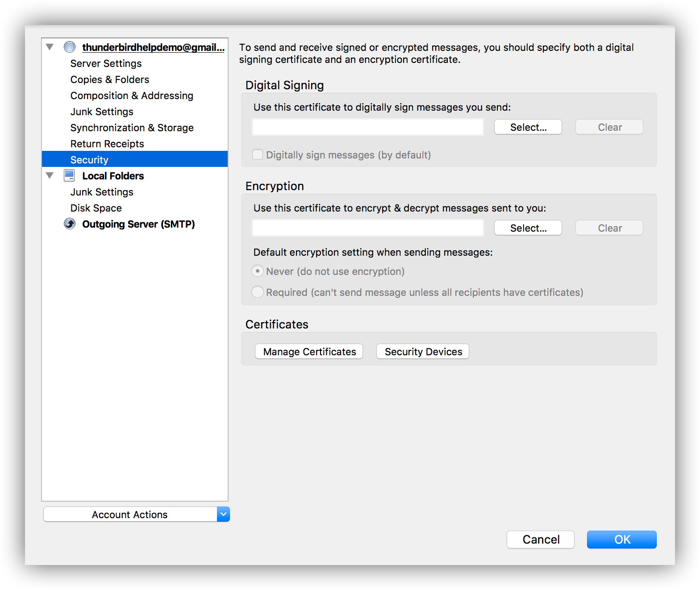Click the Account Actions blue arrow
The height and width of the screenshot is (590, 700).
pyautogui.click(x=223, y=514)
